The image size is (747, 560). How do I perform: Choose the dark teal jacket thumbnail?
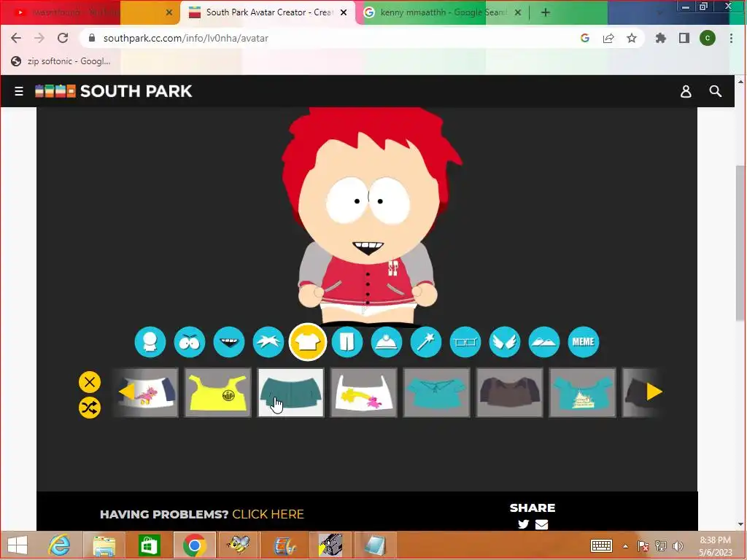pos(291,392)
